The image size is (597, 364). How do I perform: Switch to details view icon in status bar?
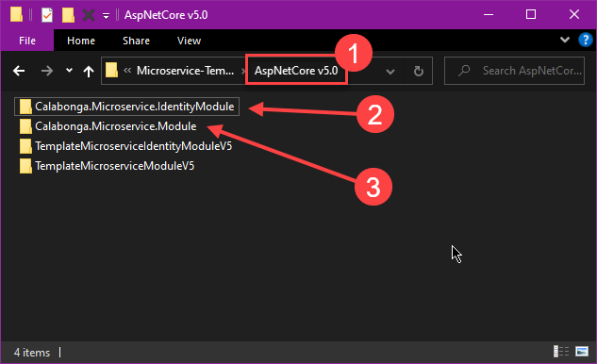point(561,351)
